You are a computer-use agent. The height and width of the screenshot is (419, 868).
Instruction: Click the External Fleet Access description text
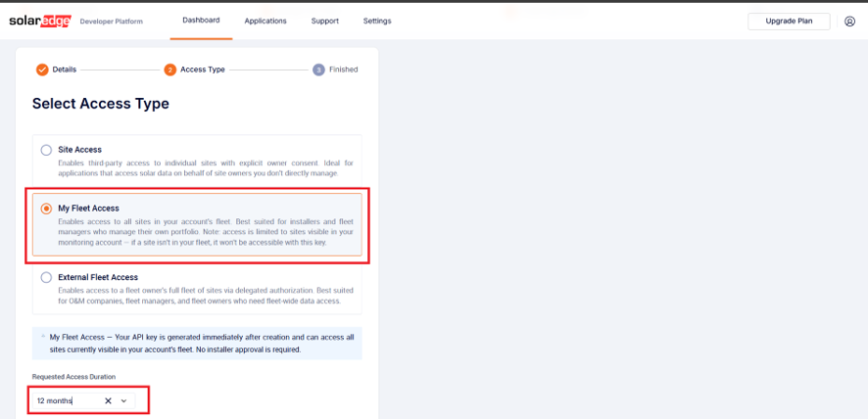point(206,296)
